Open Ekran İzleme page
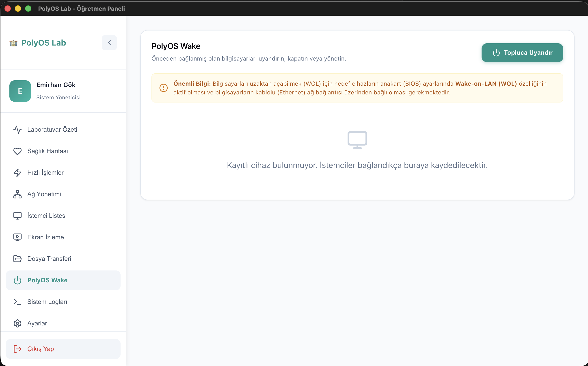The height and width of the screenshot is (366, 588). [x=63, y=237]
